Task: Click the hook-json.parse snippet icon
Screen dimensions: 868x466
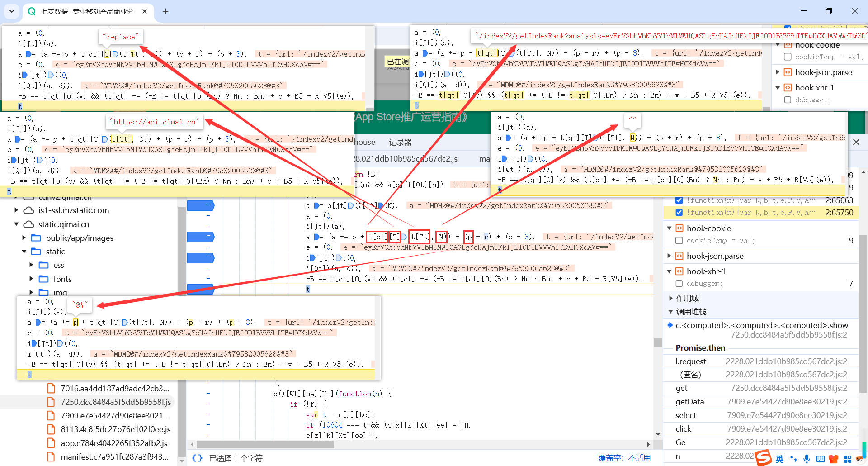Action: click(679, 256)
